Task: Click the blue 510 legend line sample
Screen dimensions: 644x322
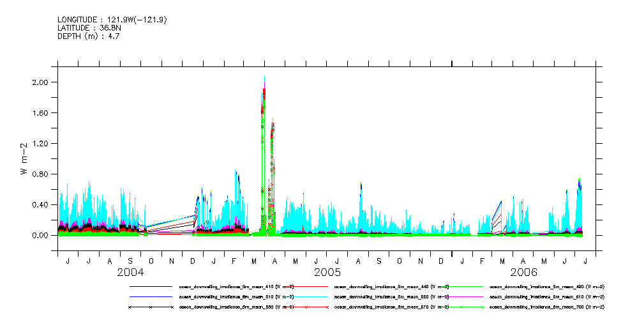Action: tap(151, 296)
